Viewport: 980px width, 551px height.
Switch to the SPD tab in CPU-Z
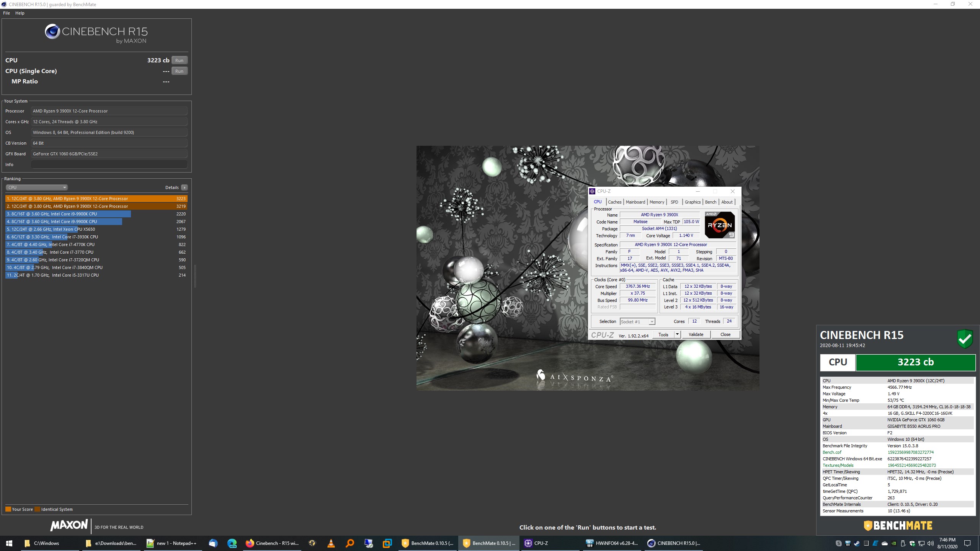(674, 202)
